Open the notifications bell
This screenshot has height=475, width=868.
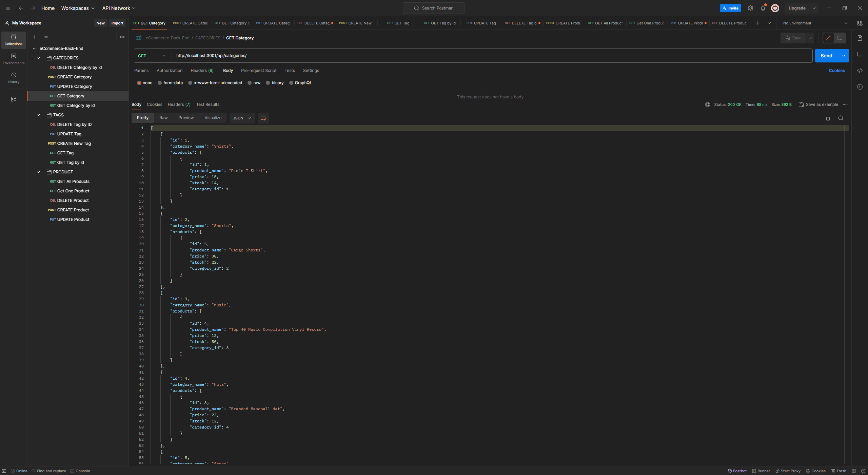[x=763, y=8]
